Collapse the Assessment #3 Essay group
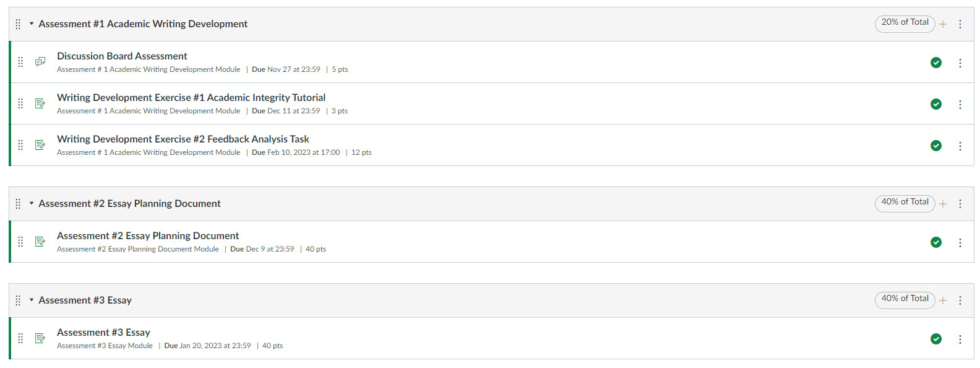This screenshot has width=980, height=368. [32, 300]
